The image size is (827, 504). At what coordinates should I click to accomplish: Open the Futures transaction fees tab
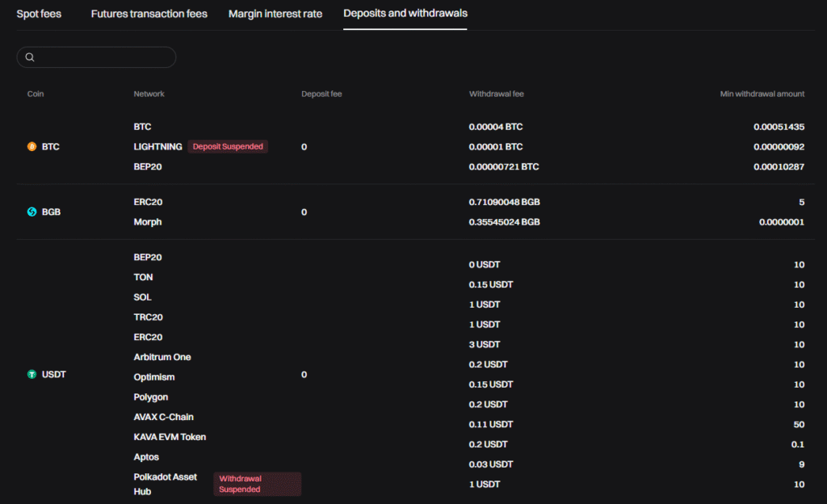pos(149,14)
